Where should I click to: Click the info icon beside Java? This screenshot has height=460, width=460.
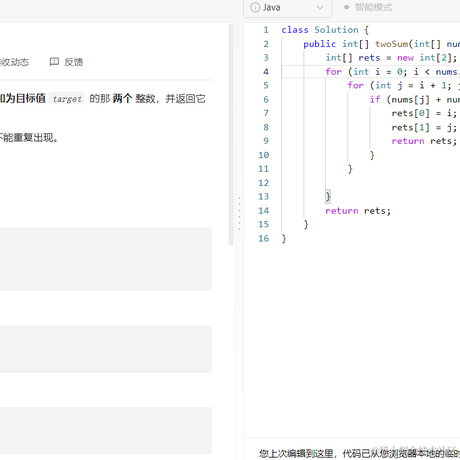tap(255, 7)
